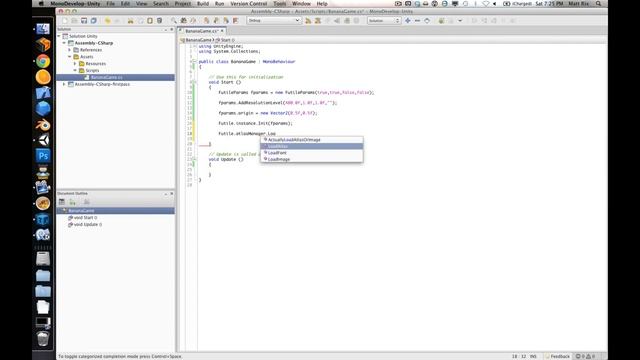Open the Solution dropdown in toolbar
This screenshot has height=360, width=640.
point(384,20)
